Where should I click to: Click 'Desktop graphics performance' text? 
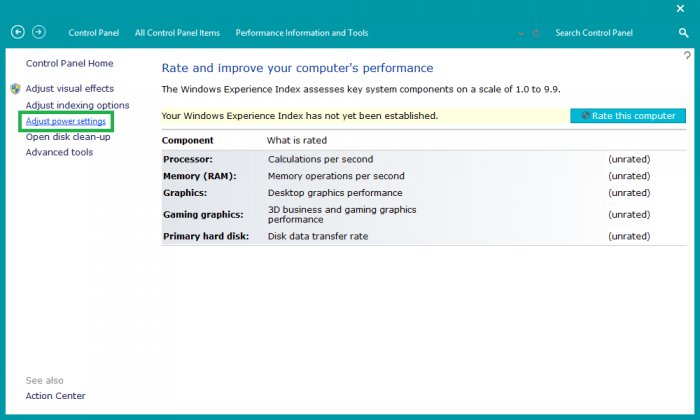[335, 193]
